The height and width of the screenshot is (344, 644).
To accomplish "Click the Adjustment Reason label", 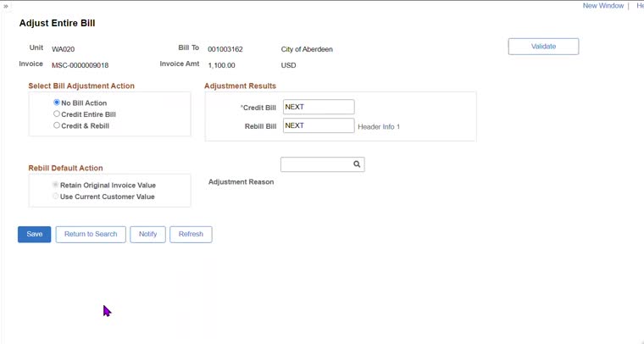I will click(x=241, y=182).
